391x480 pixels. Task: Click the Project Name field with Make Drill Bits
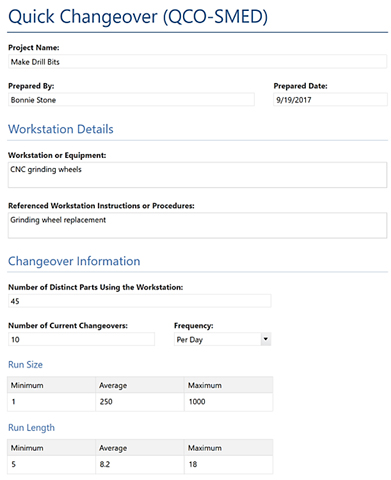(197, 62)
